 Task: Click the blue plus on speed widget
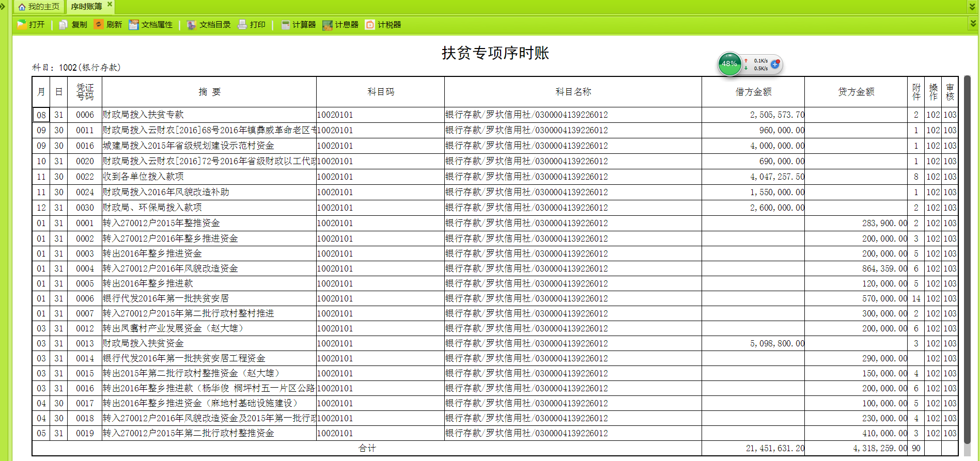[x=775, y=65]
